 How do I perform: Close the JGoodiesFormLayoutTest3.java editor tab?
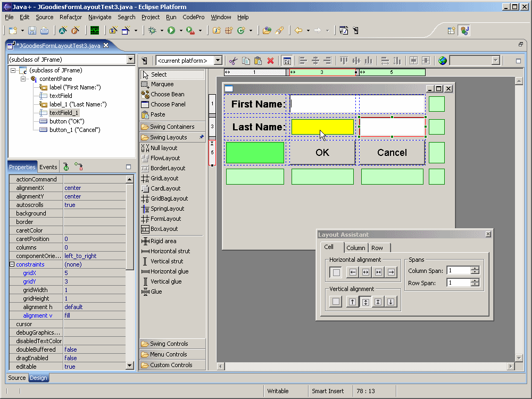tap(106, 45)
